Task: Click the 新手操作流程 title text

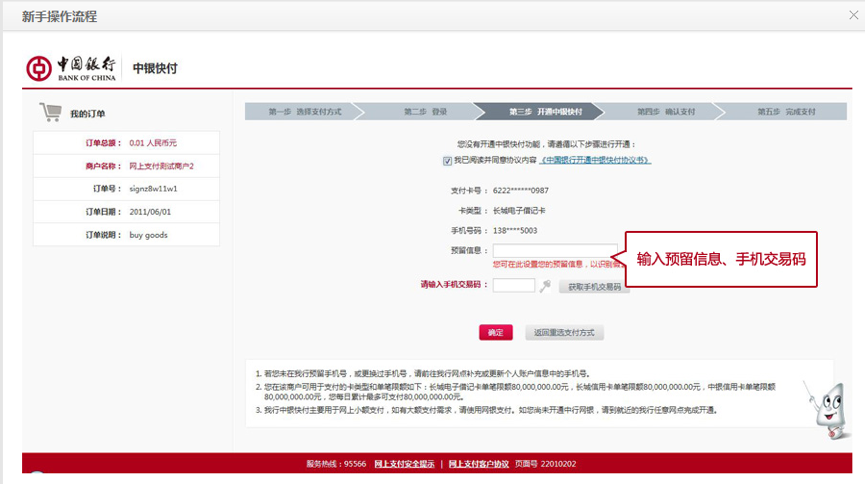Action: (x=60, y=17)
